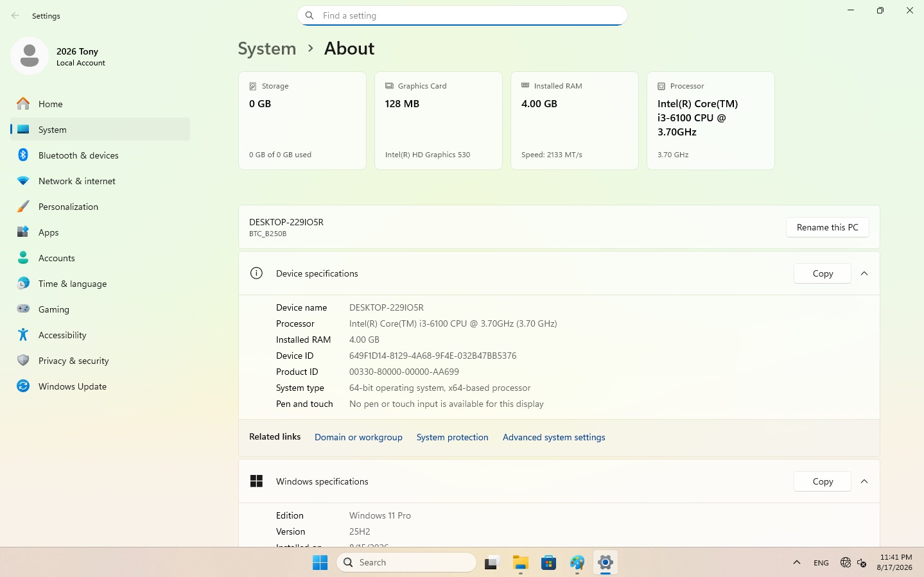
Task: Click the Device specifications info icon
Action: click(x=256, y=273)
